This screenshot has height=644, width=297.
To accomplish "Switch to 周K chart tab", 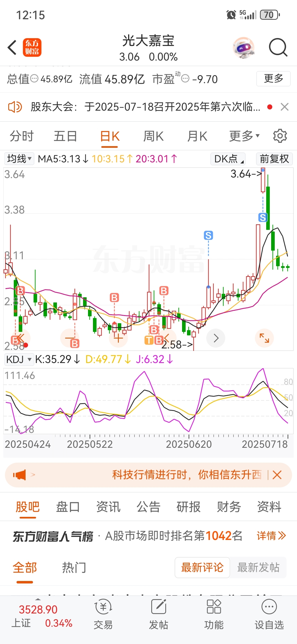I will click(153, 136).
